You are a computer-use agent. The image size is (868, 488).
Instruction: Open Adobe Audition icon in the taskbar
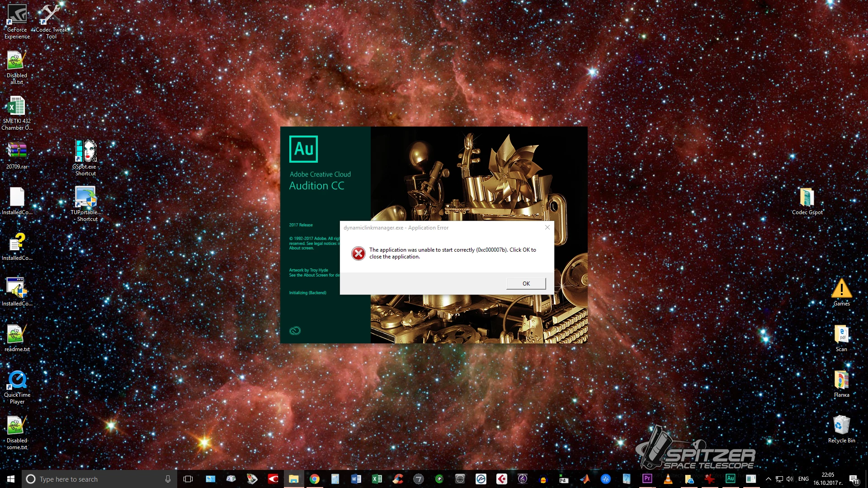point(730,479)
